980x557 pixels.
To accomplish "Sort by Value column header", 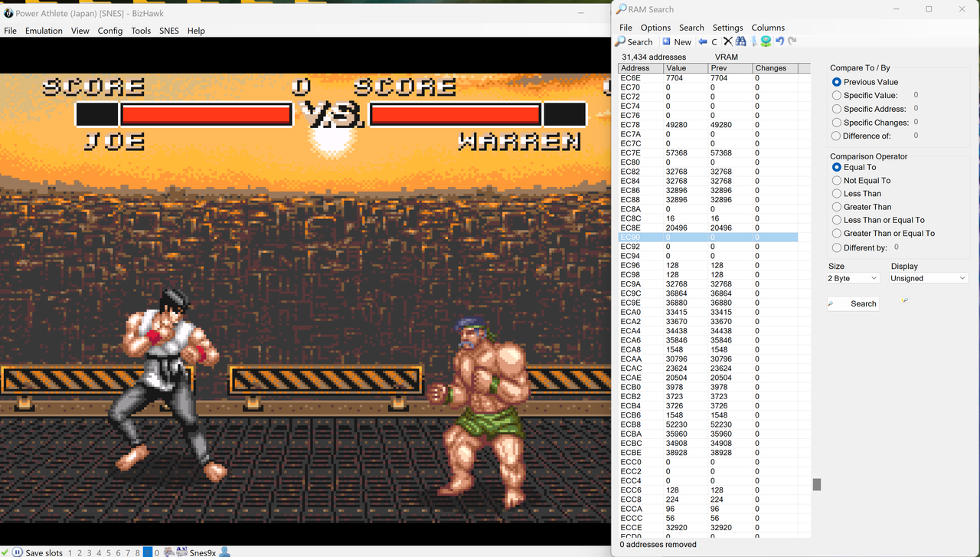I will tap(686, 68).
